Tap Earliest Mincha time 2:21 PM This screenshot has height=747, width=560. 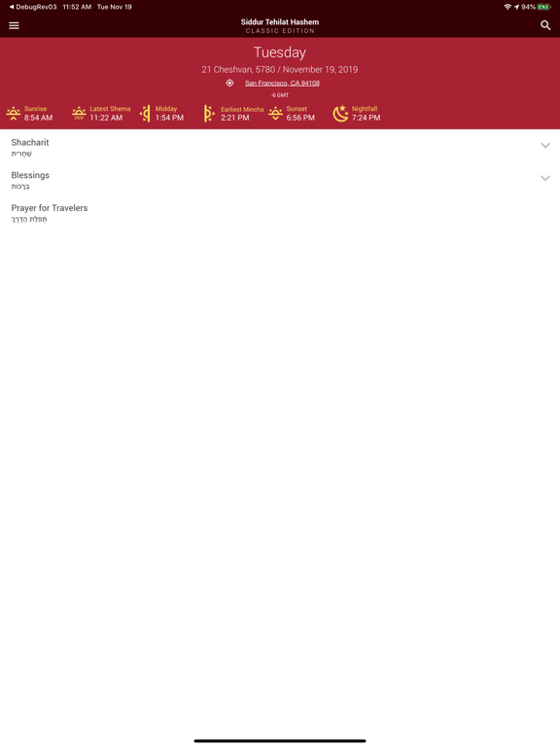[234, 118]
